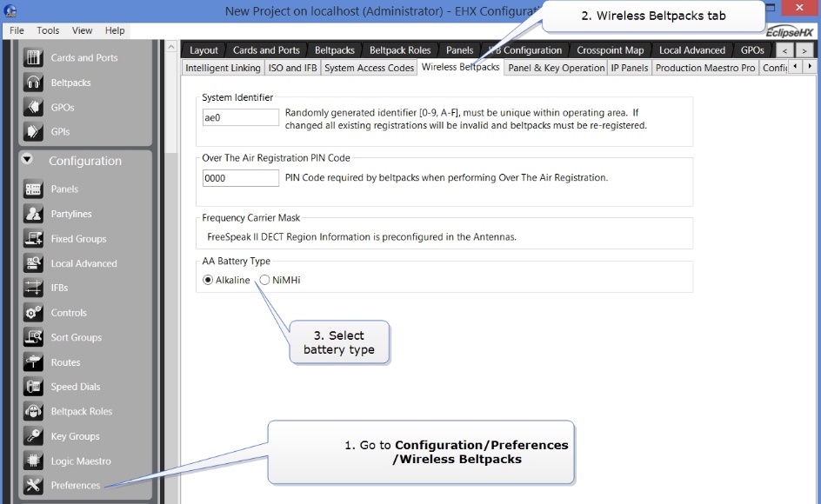Close the EHX Configuration window
Screen dimensions: 821x504
point(799,8)
